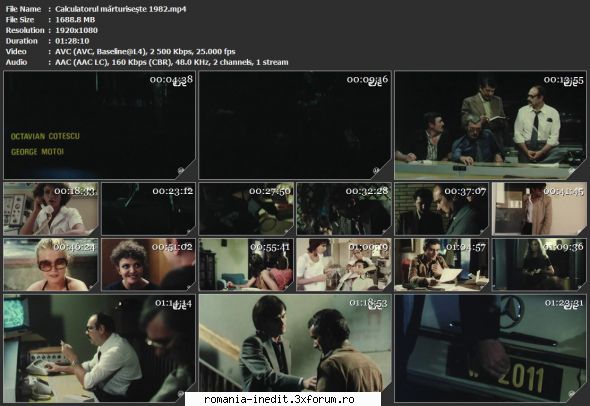Open the dark frame at 01:09:36
Screen dimensions: 590x406
[x=539, y=265]
